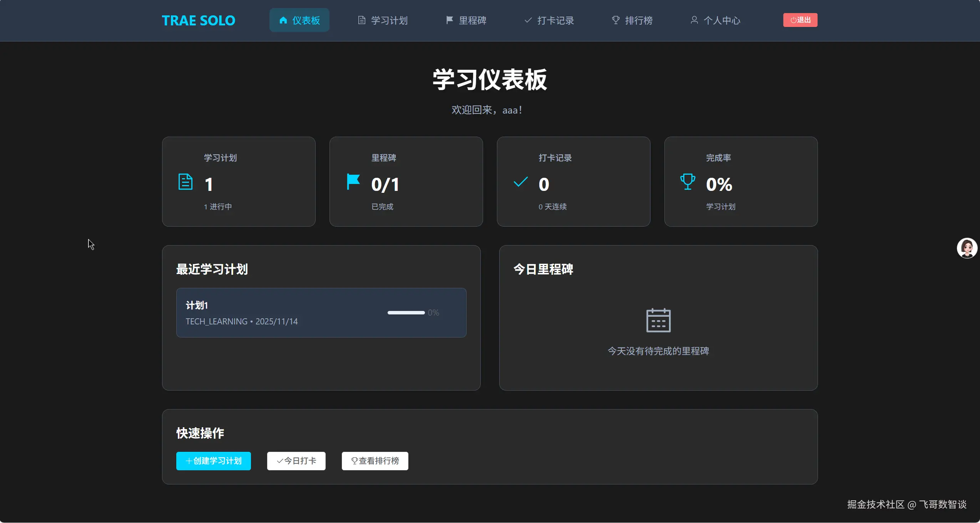Open the 打卡记录 navigation tab
Image resolution: width=980 pixels, height=523 pixels.
pos(549,20)
